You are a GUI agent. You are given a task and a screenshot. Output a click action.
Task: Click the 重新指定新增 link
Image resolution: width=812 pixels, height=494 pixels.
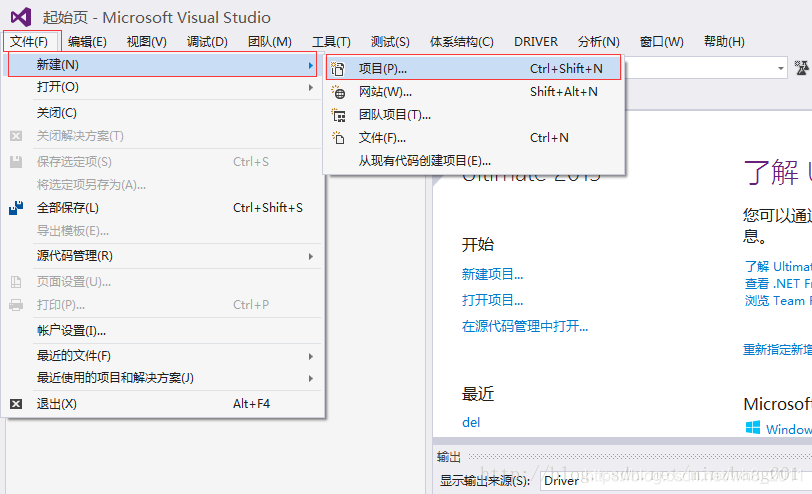(777, 350)
